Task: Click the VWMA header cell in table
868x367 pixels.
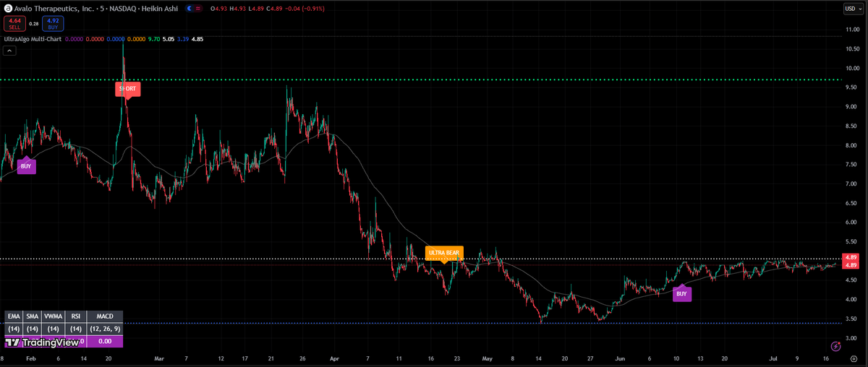Action: pos(52,316)
